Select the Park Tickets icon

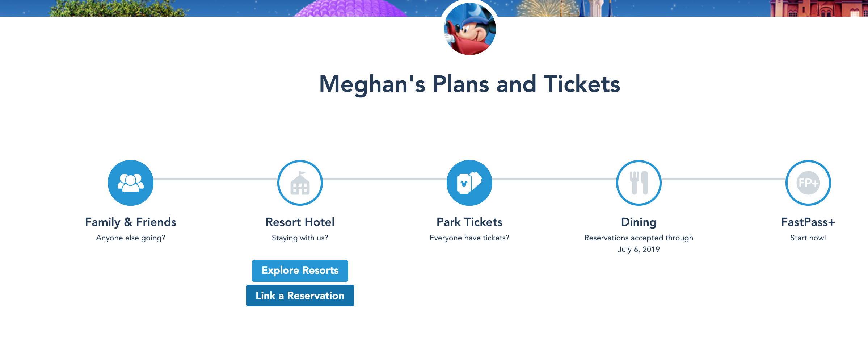coord(469,183)
